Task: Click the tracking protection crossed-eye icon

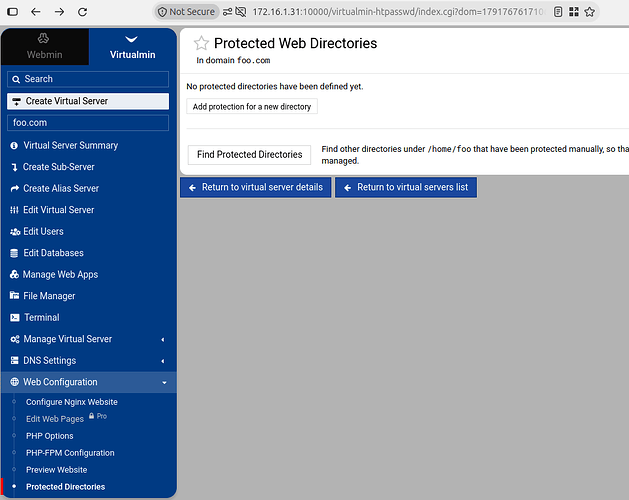Action: point(241,12)
